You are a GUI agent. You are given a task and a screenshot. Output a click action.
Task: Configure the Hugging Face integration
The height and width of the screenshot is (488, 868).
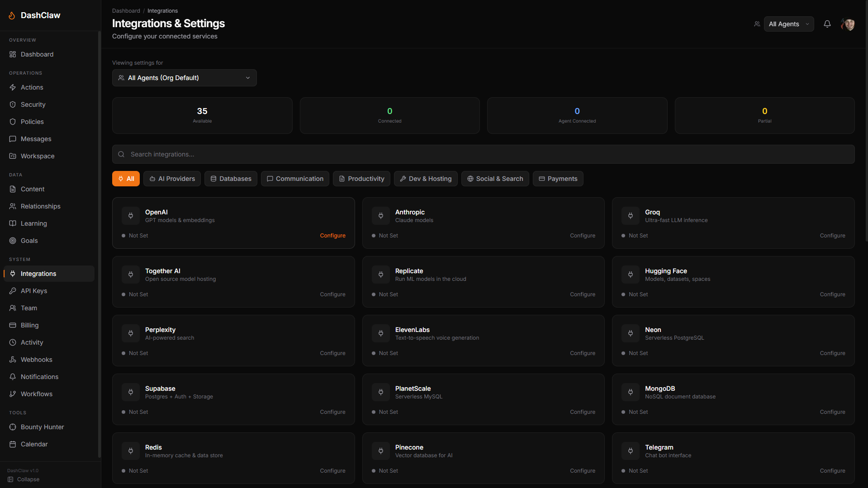[832, 294]
